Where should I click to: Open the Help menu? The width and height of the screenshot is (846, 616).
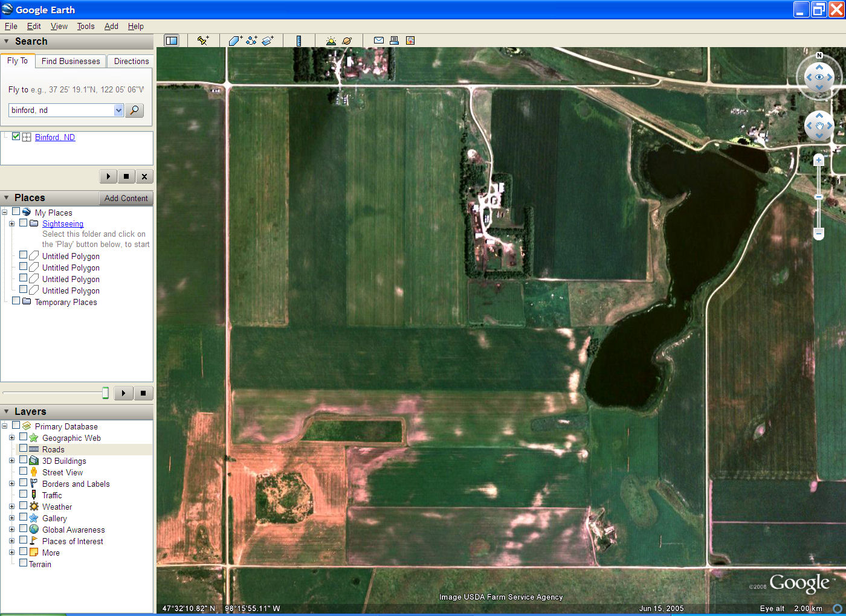(x=136, y=26)
